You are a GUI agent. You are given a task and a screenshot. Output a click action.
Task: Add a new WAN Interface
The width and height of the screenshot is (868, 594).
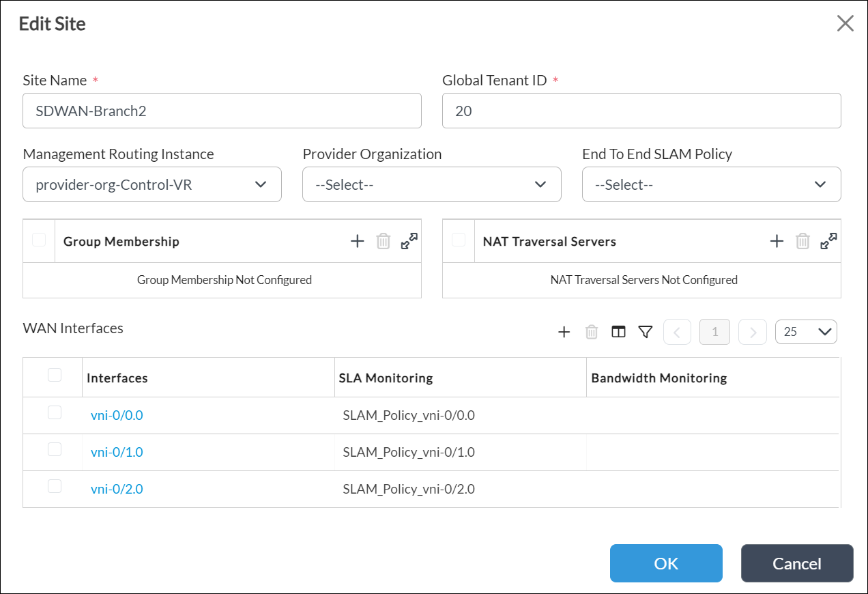coord(564,332)
